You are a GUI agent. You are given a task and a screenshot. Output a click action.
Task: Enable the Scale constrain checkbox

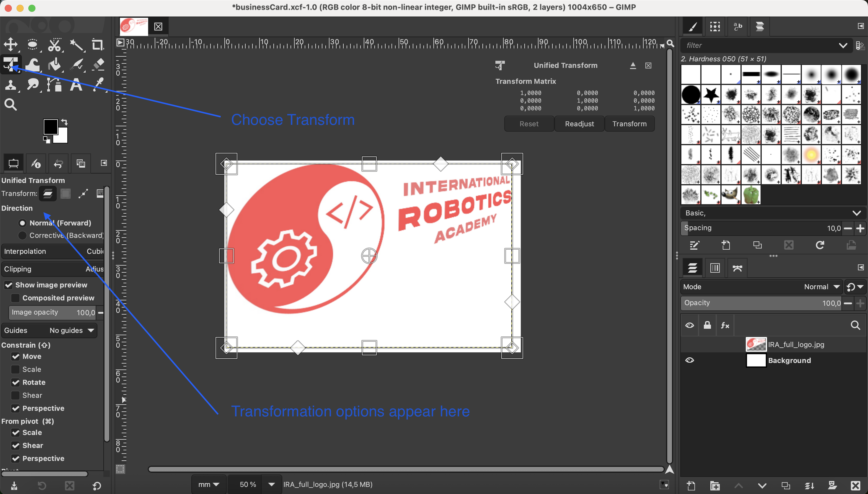(x=15, y=369)
